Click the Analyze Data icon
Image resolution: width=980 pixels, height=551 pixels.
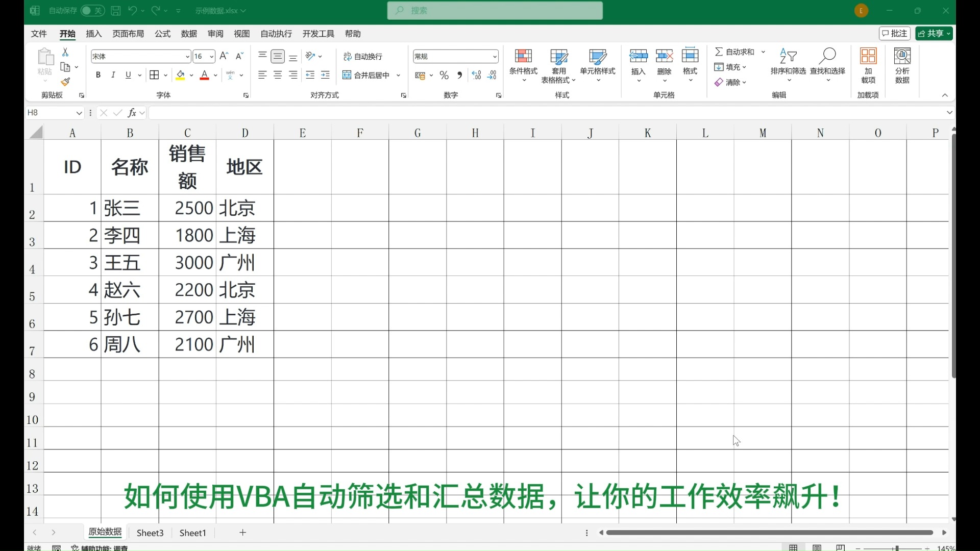coord(902,56)
